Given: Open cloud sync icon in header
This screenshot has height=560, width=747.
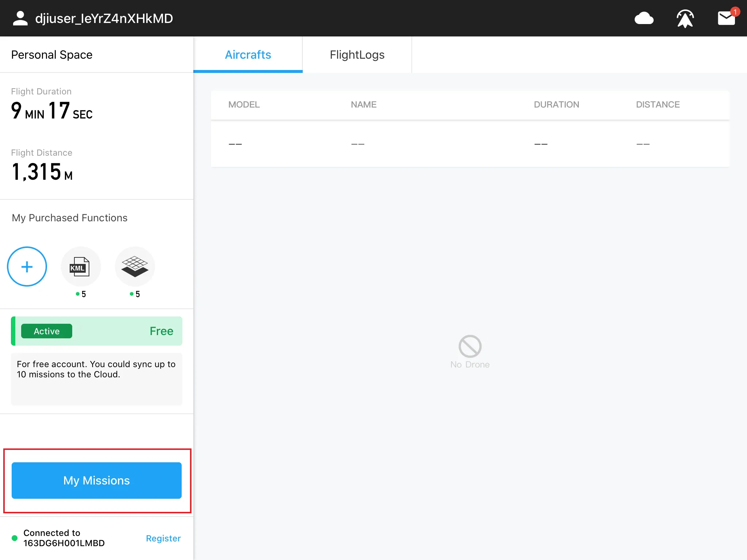Looking at the screenshot, I should tap(644, 18).
